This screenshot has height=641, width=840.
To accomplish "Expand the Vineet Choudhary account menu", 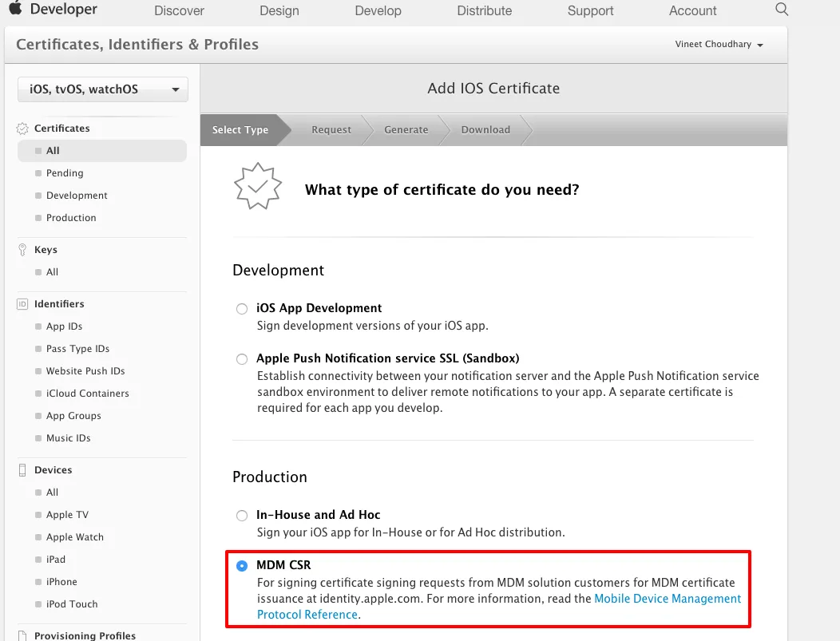I will pyautogui.click(x=719, y=45).
